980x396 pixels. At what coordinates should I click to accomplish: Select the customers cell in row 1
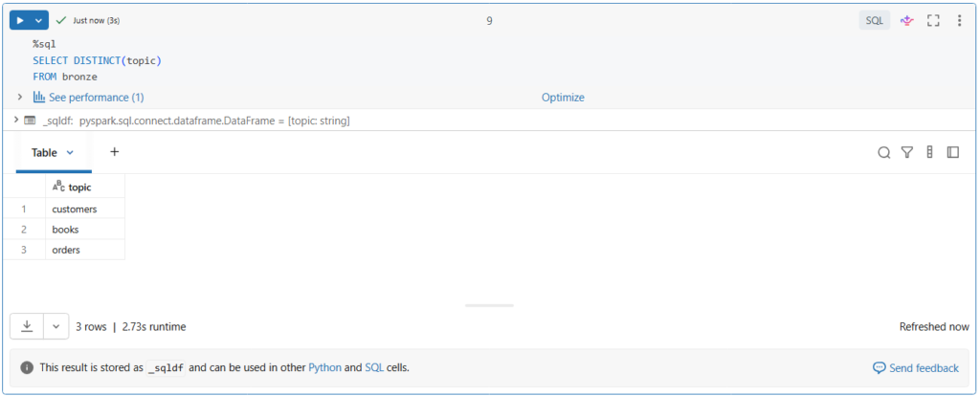[x=75, y=209]
